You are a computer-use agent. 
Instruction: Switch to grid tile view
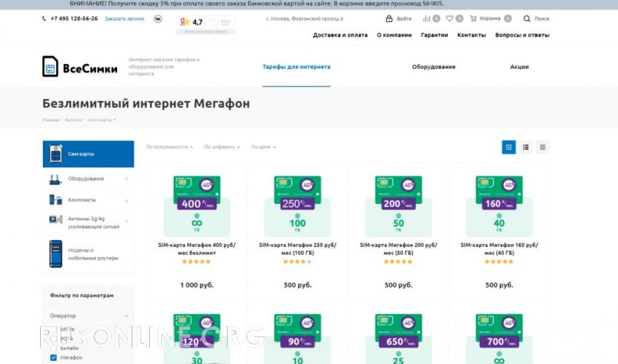click(x=509, y=147)
